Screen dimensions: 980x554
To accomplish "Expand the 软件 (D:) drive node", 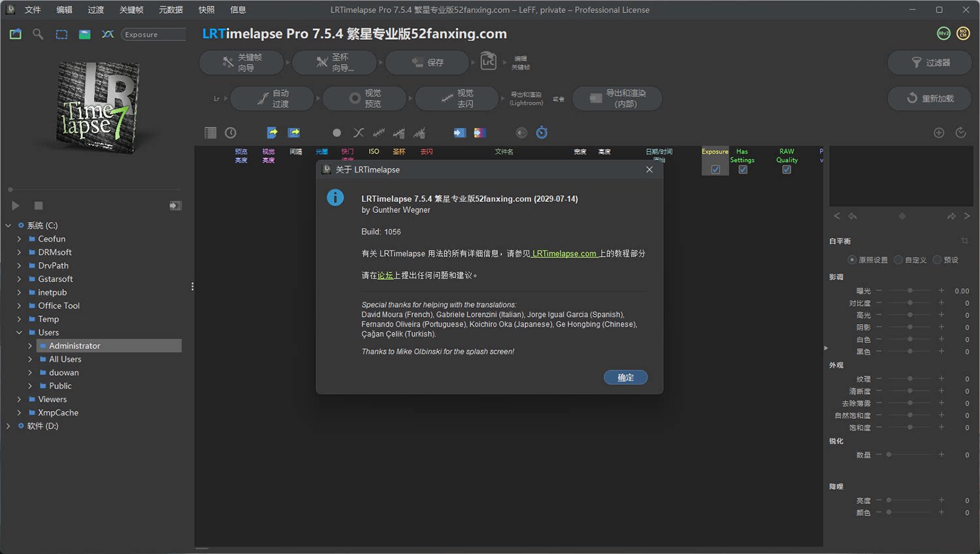I will click(8, 426).
